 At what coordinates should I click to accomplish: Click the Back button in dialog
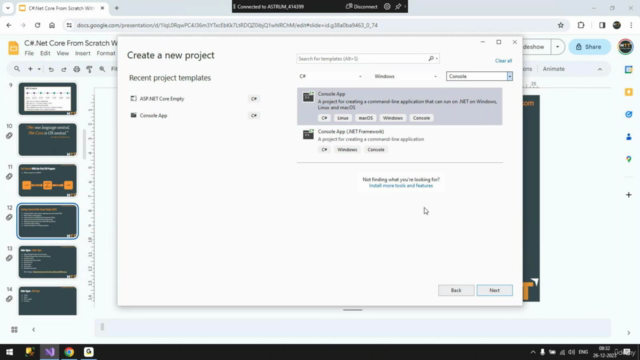pyautogui.click(x=456, y=290)
